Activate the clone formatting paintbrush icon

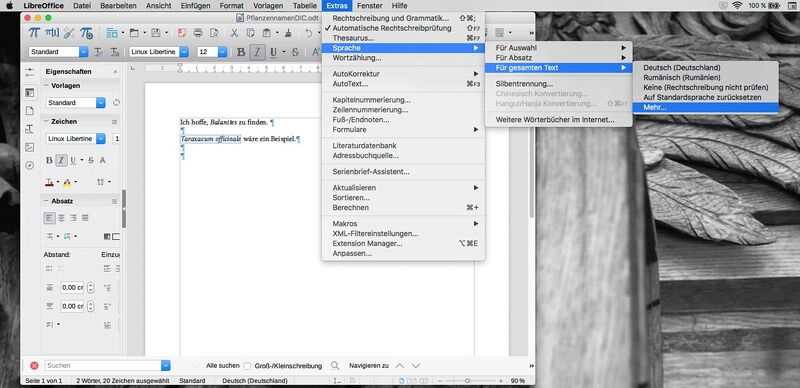click(x=288, y=33)
